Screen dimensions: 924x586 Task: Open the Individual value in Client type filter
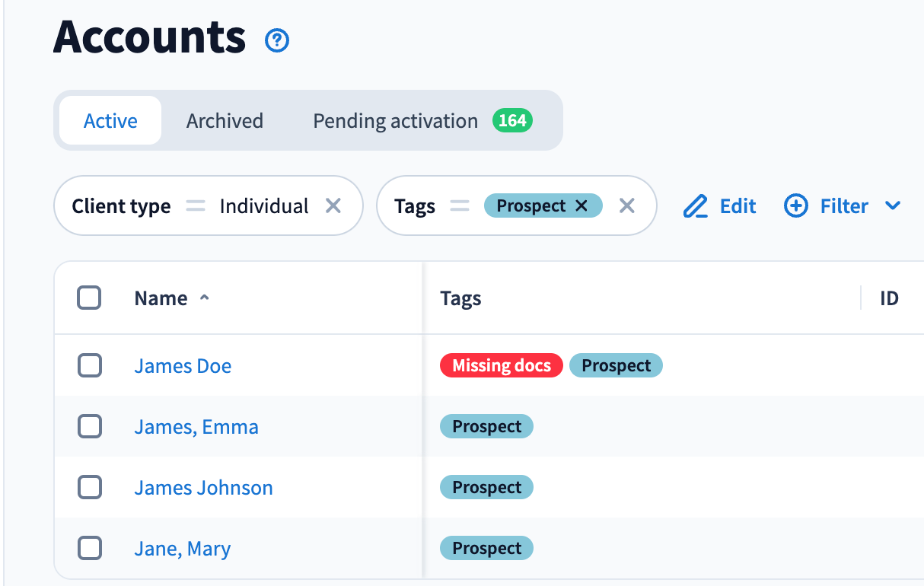[x=264, y=206]
